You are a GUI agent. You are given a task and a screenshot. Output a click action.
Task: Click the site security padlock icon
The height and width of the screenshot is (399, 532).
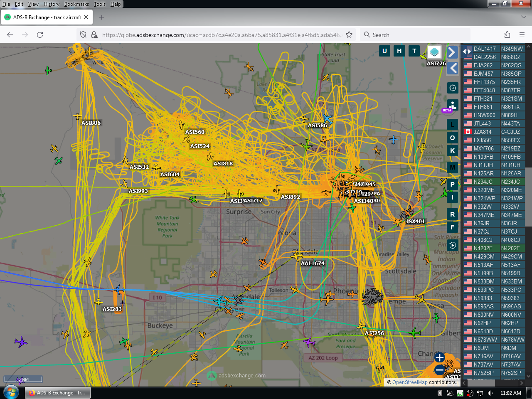click(x=94, y=35)
